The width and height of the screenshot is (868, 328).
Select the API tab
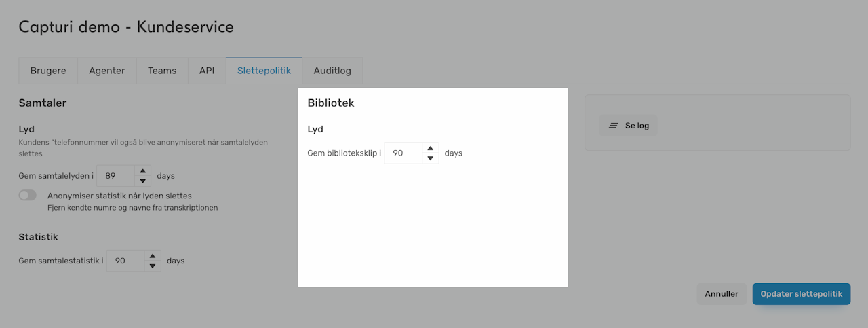click(x=207, y=71)
